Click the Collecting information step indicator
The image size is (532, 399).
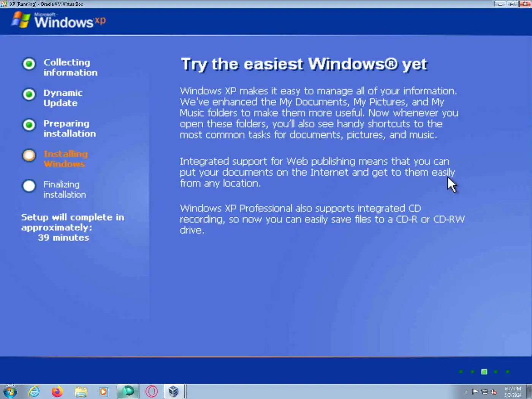coord(29,64)
